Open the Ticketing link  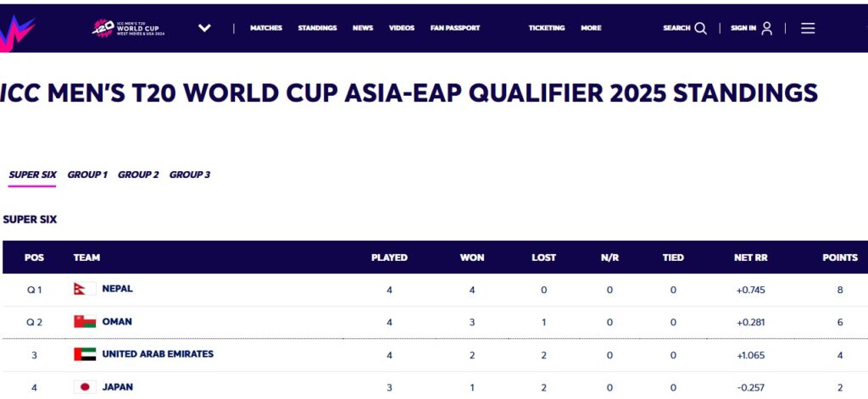tap(547, 28)
